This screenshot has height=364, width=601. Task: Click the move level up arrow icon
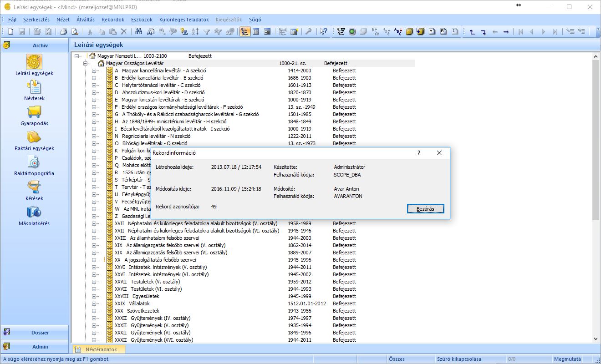pos(472,32)
